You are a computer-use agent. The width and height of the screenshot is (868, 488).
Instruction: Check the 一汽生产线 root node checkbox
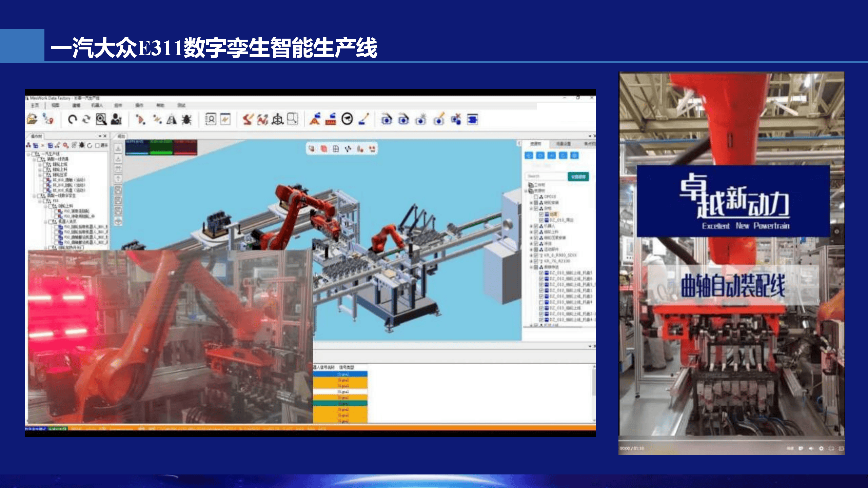34,154
